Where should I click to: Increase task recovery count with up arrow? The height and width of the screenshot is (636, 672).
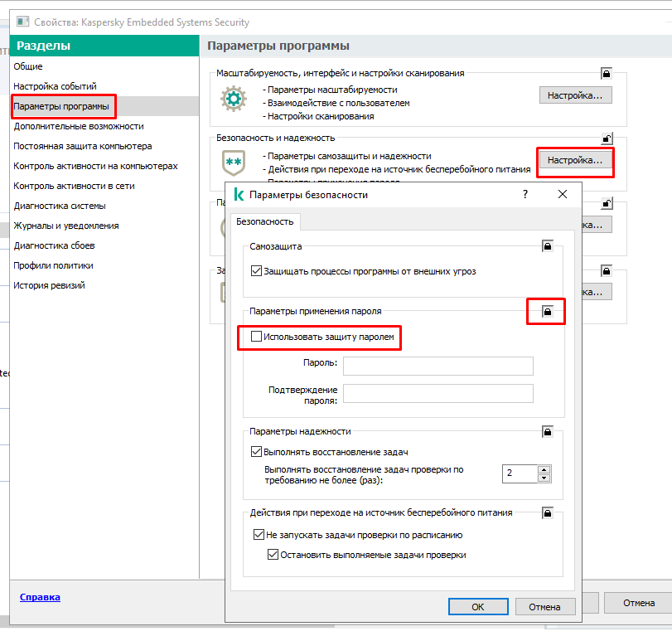544,469
